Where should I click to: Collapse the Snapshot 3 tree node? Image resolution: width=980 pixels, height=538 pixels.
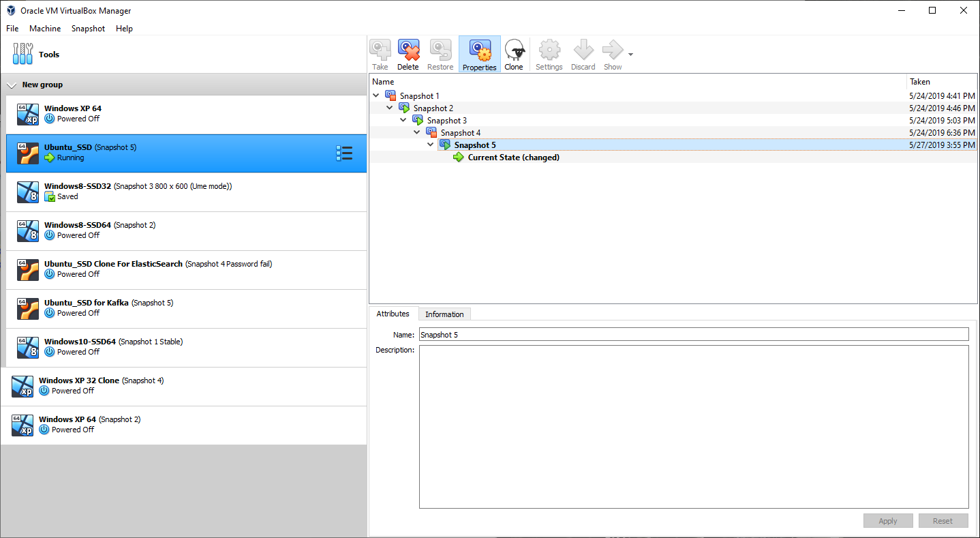click(403, 120)
